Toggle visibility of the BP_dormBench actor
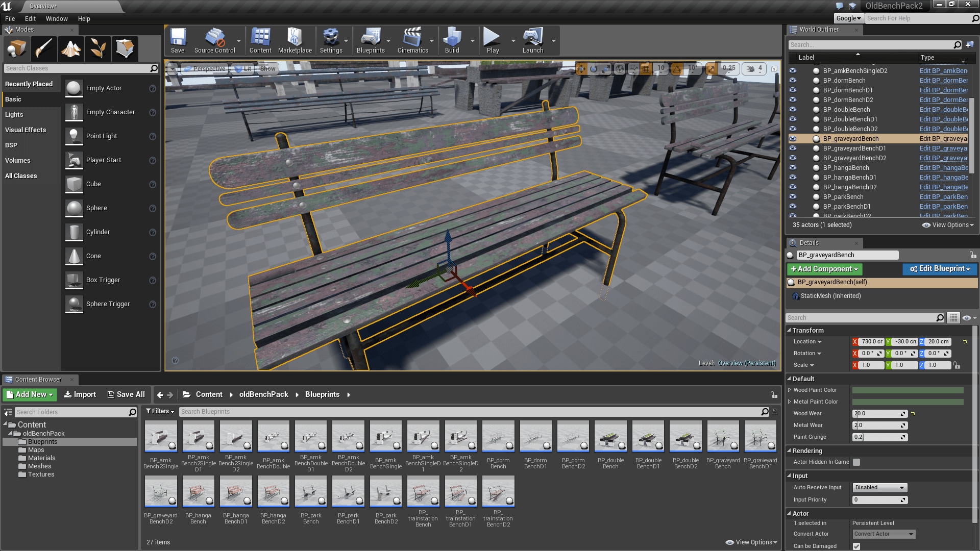This screenshot has width=980, height=551. [x=793, y=80]
